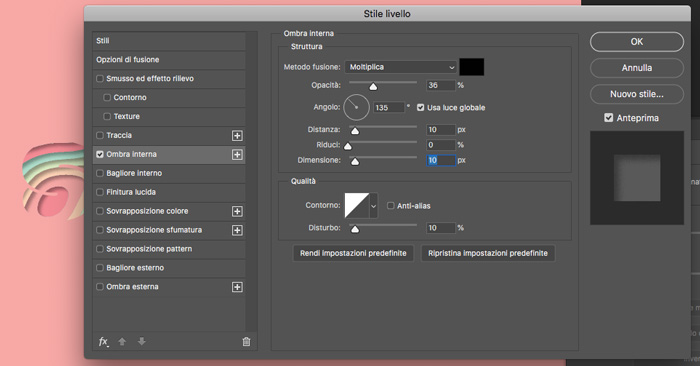The height and width of the screenshot is (366, 700).
Task: Click Ripristina impostazioni predefinite button
Action: (488, 253)
